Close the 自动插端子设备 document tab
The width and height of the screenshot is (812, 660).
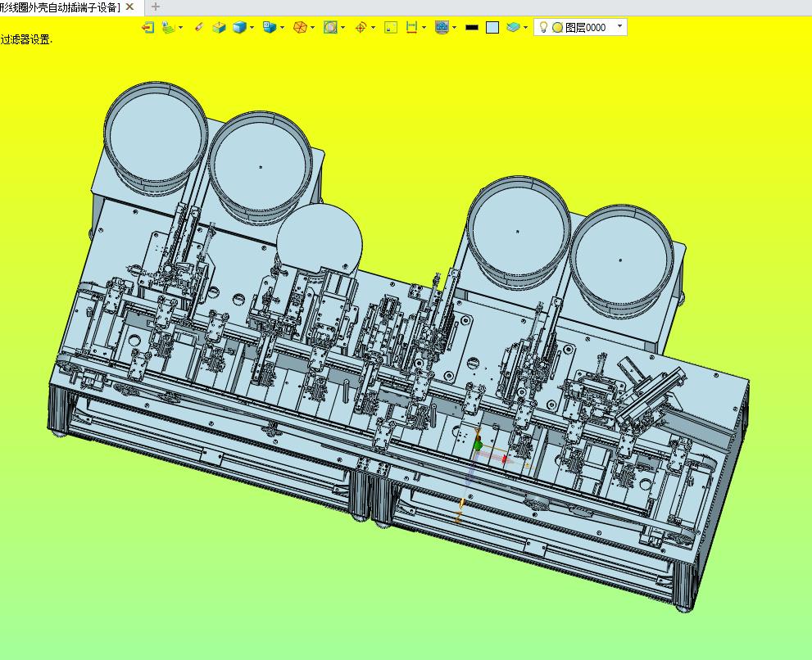[129, 7]
